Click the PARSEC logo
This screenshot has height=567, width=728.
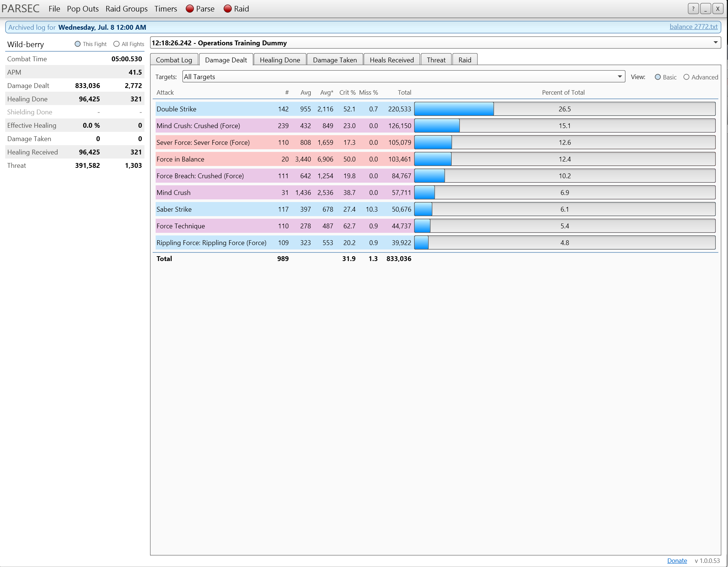point(20,9)
